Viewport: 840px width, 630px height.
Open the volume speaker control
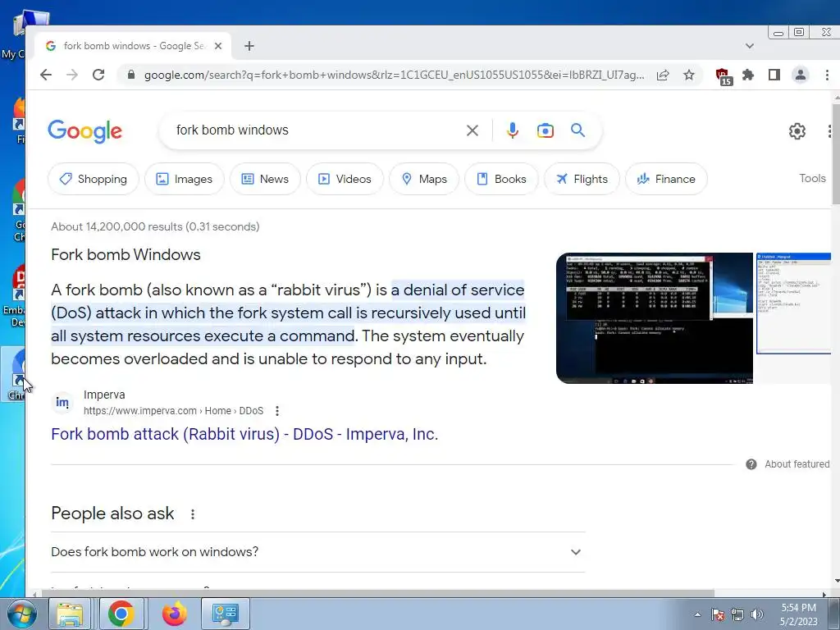click(x=757, y=614)
